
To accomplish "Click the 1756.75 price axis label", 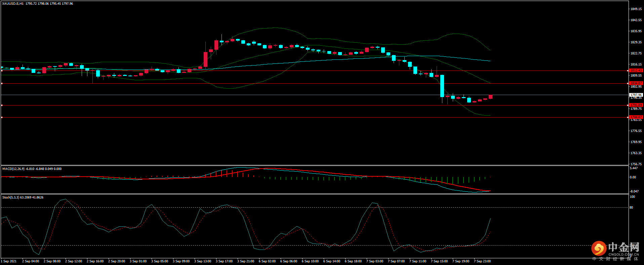I will pos(636,164).
